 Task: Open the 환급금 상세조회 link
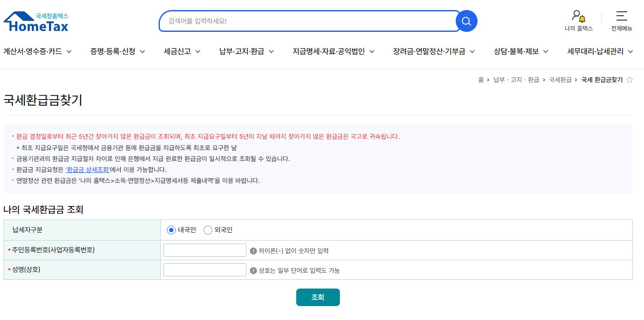pyautogui.click(x=88, y=169)
